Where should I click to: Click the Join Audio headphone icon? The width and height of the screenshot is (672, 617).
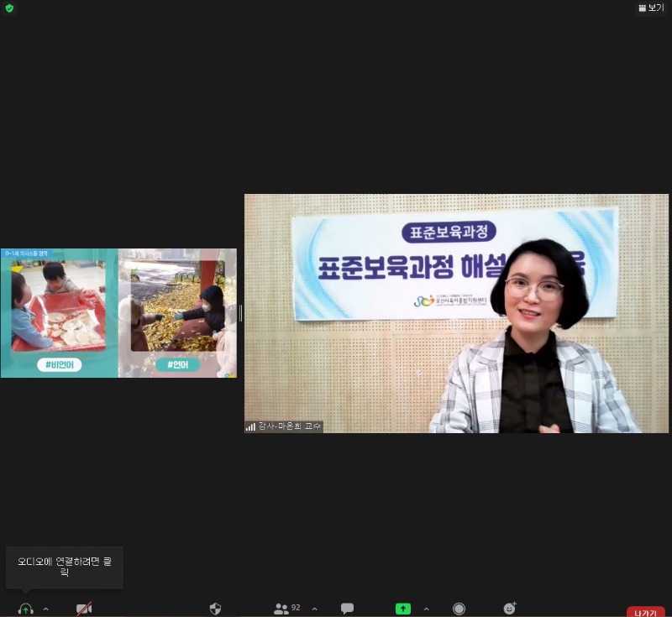point(25,609)
